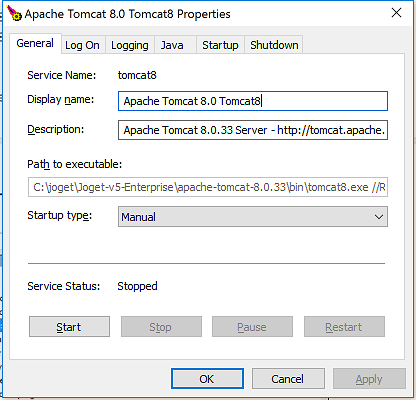This screenshot has width=416, height=400.
Task: Click the Path to executable field
Action: pyautogui.click(x=208, y=187)
